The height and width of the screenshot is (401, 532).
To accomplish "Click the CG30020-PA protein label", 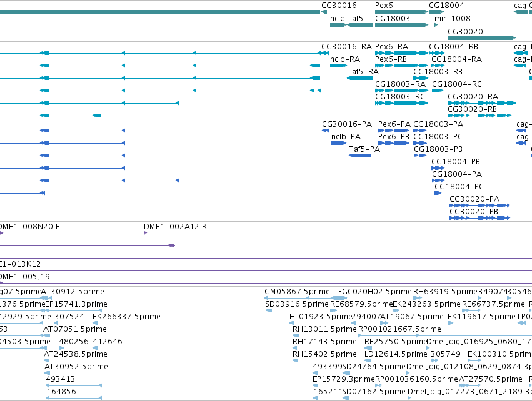I will pyautogui.click(x=474, y=199).
